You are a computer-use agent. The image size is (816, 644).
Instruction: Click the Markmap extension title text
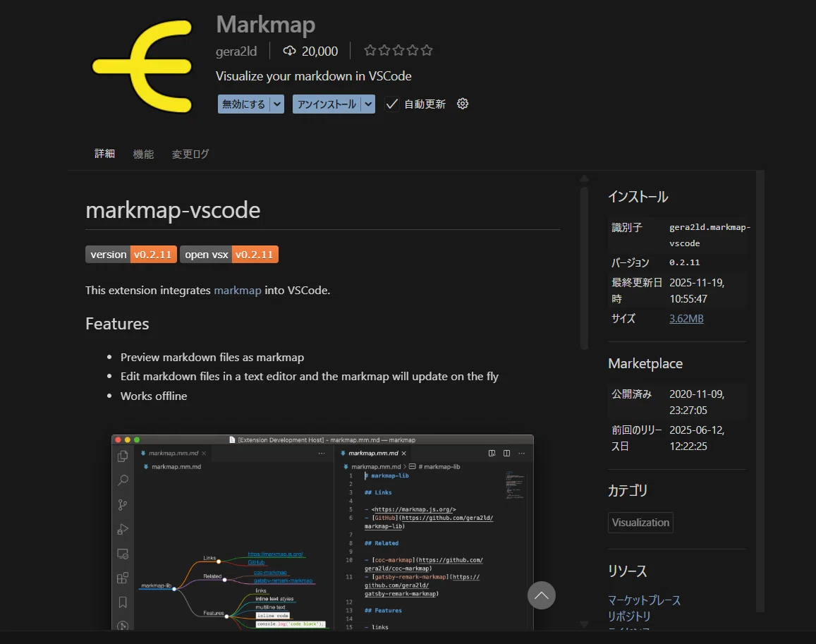click(x=265, y=25)
